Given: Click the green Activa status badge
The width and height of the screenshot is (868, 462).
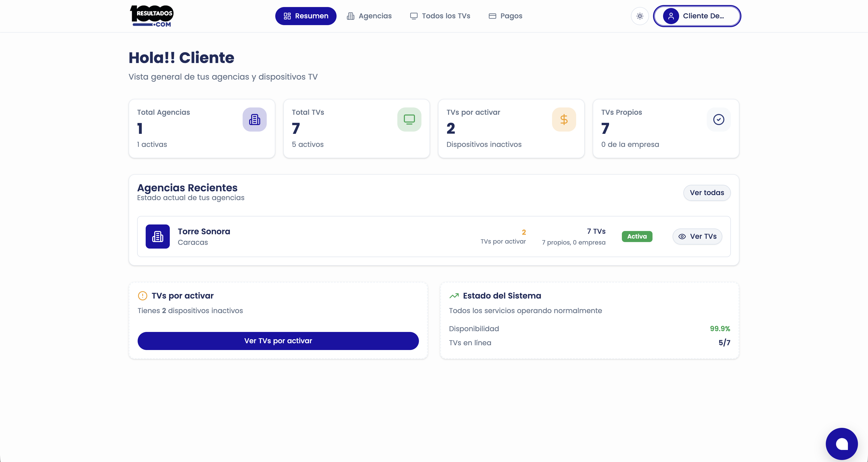Looking at the screenshot, I should (637, 237).
